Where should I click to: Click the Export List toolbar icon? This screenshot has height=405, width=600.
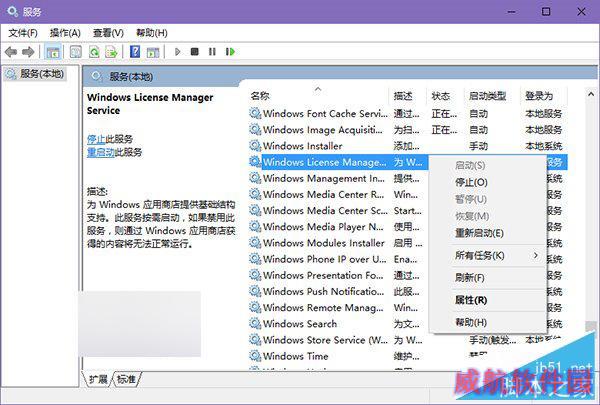[111, 52]
